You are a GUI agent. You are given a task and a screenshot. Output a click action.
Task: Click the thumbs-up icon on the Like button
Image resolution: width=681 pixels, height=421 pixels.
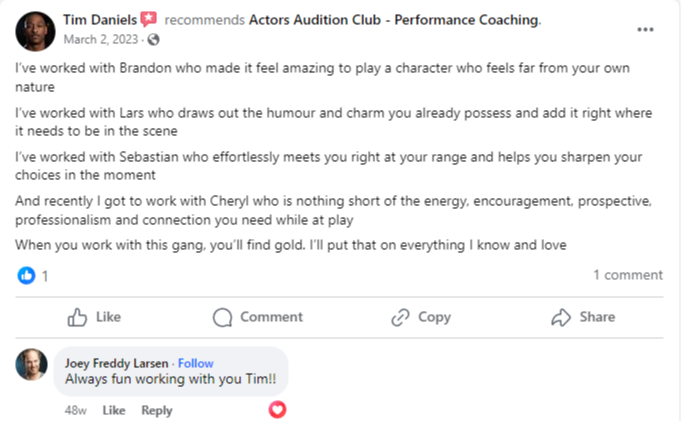(x=78, y=317)
